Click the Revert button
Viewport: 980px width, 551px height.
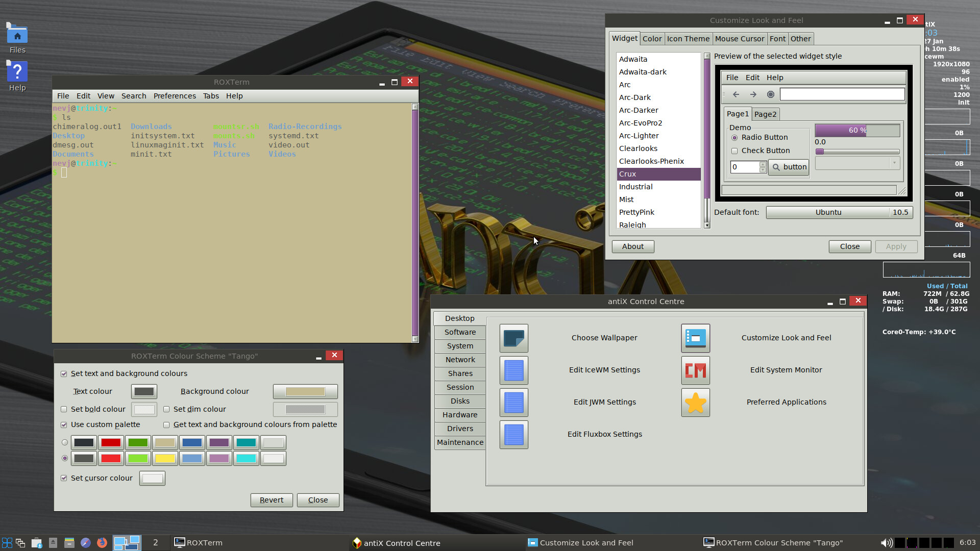tap(271, 500)
